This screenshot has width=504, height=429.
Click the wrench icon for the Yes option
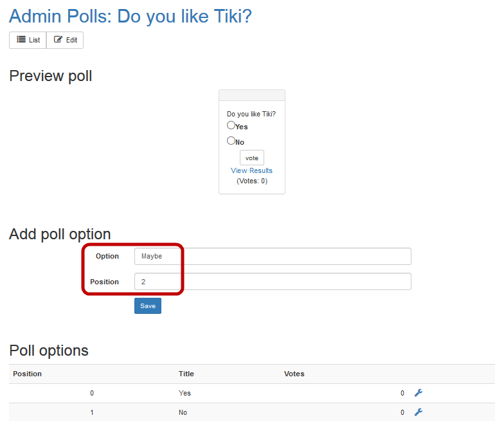(x=419, y=393)
